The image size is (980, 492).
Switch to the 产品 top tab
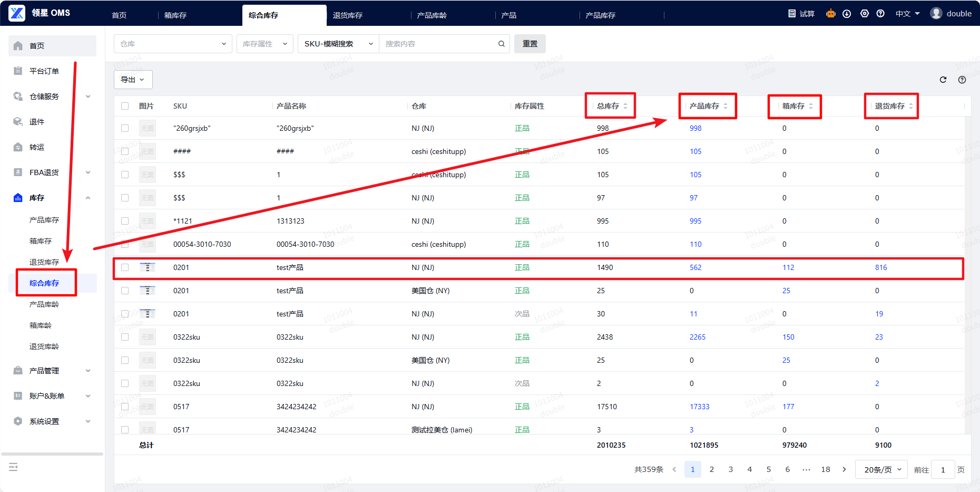click(509, 15)
